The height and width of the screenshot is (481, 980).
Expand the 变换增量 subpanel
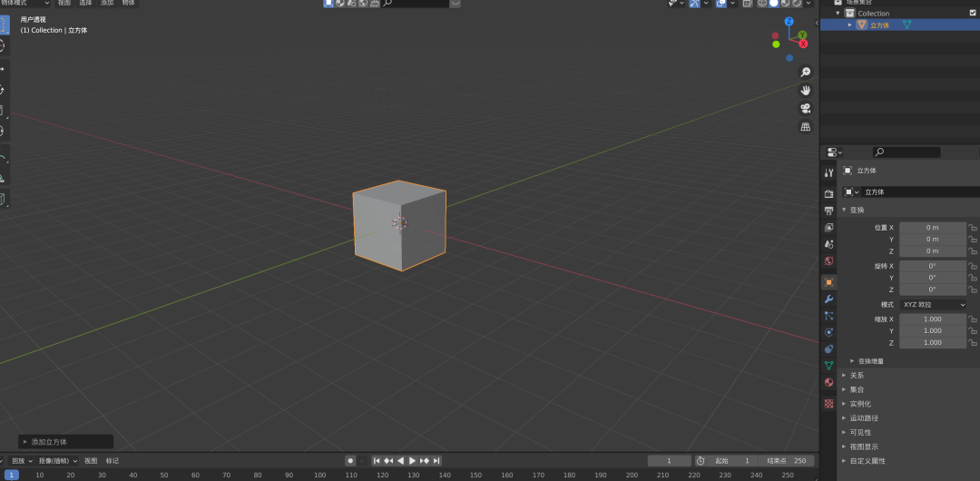point(852,361)
